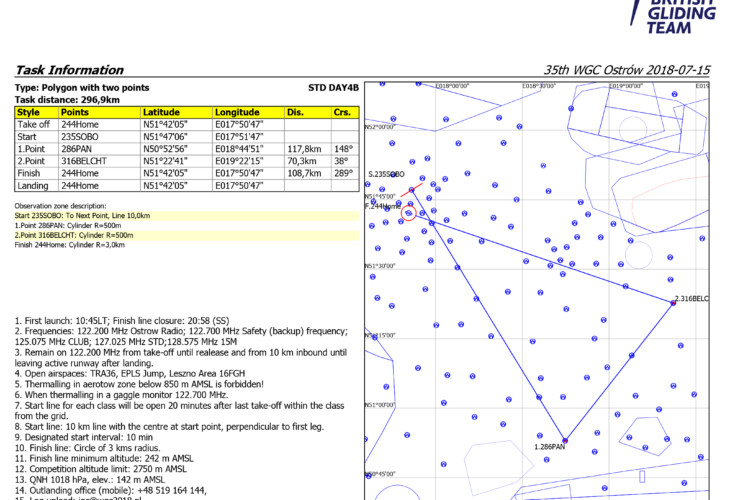Click the red circle around home airfield
Screen dimensions: 730x500
coord(408,212)
